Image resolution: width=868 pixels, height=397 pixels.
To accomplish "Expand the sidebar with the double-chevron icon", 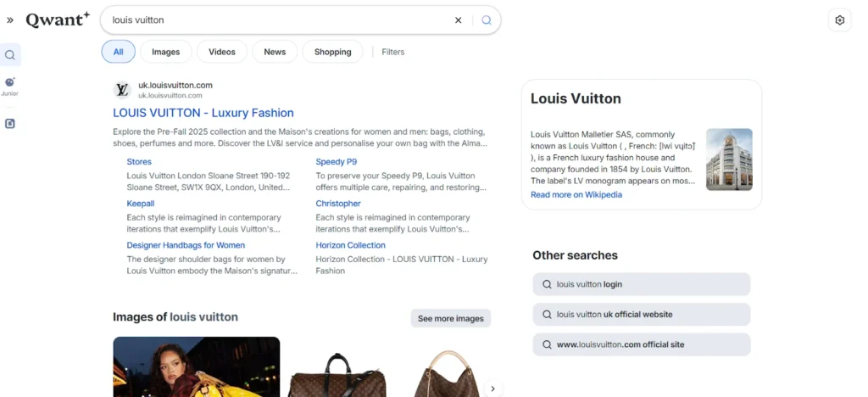I will click(x=10, y=20).
